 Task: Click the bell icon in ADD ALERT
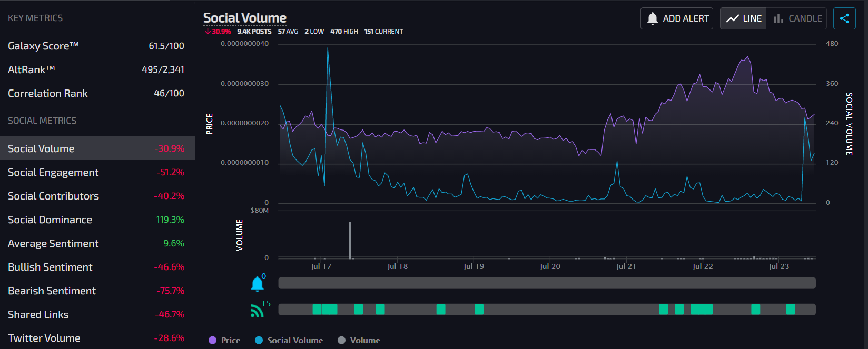coord(653,18)
